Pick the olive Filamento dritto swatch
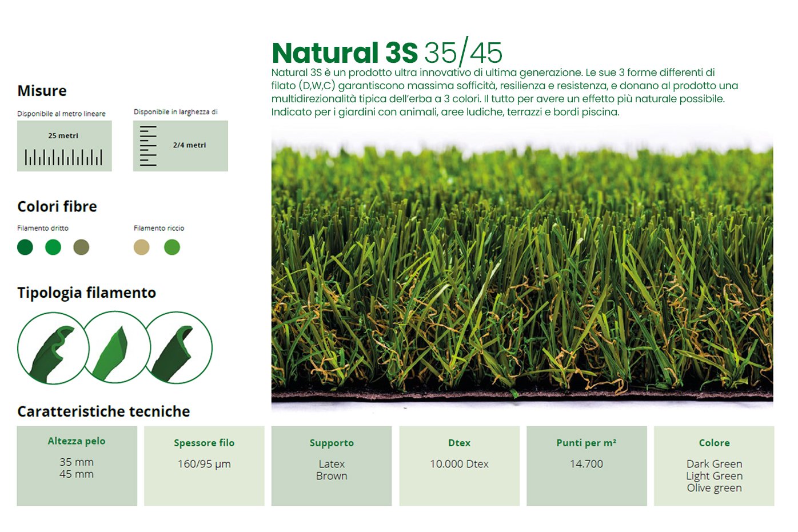 tap(81, 247)
